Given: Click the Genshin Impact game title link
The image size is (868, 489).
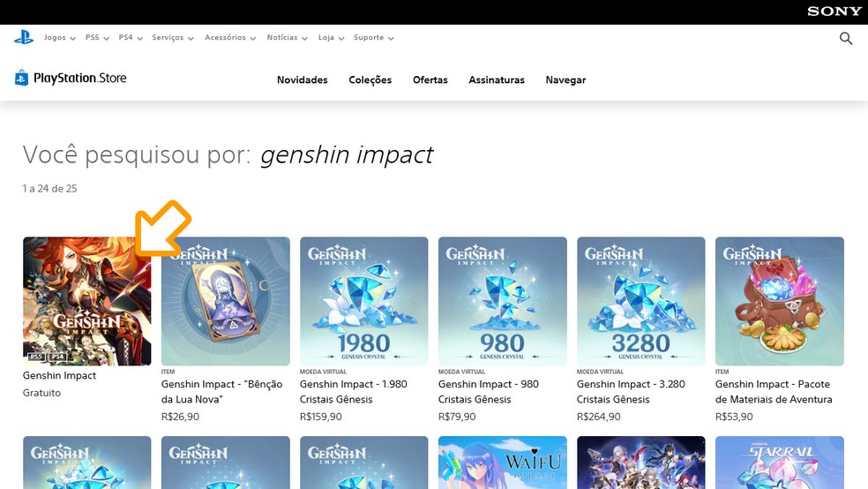Looking at the screenshot, I should pos(59,375).
